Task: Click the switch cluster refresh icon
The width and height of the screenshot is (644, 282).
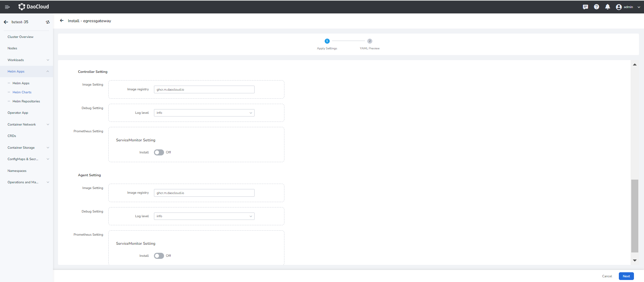Action: 48,22
